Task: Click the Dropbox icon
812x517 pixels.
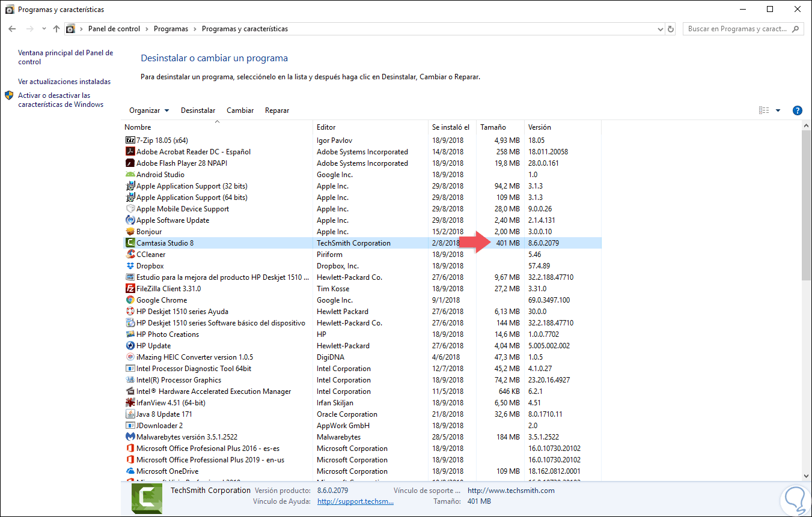Action: coord(130,266)
